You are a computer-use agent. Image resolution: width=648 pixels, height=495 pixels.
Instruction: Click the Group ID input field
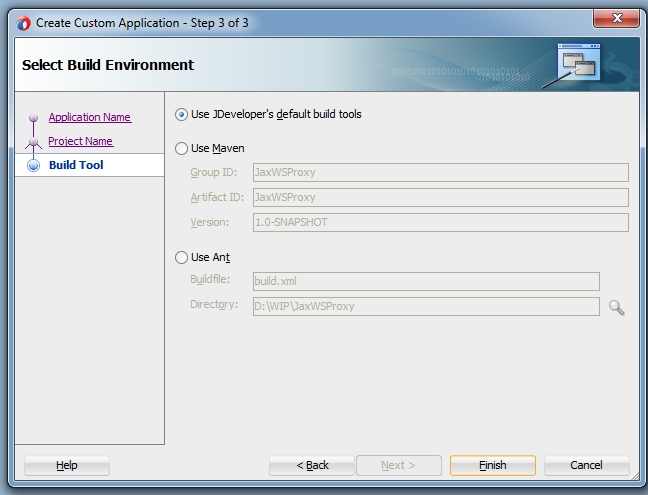pos(441,172)
